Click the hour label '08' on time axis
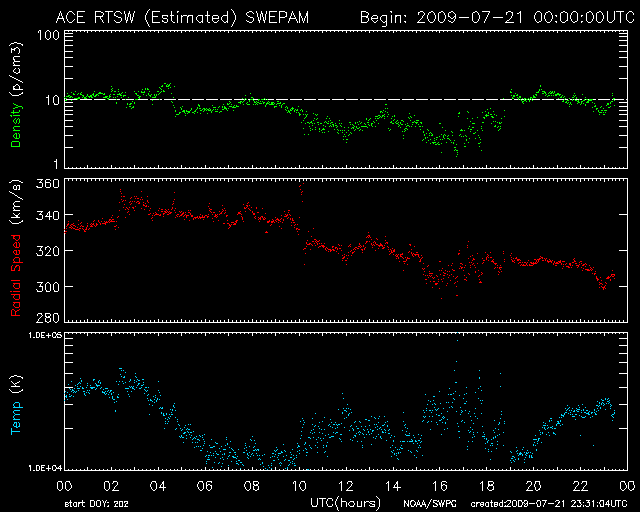 click(252, 486)
